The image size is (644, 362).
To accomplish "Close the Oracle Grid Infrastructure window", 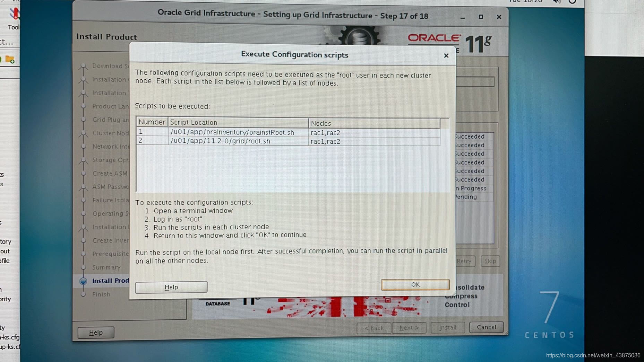I will (499, 17).
